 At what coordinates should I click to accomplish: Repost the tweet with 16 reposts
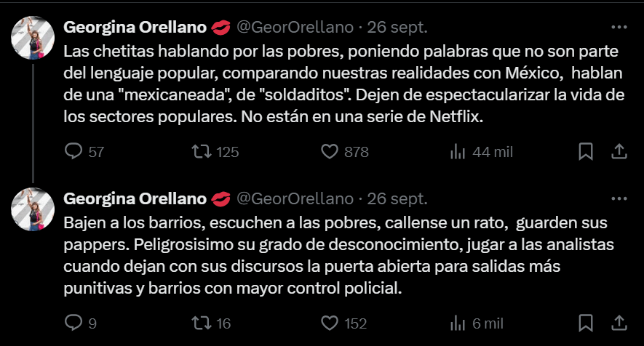[x=201, y=323]
